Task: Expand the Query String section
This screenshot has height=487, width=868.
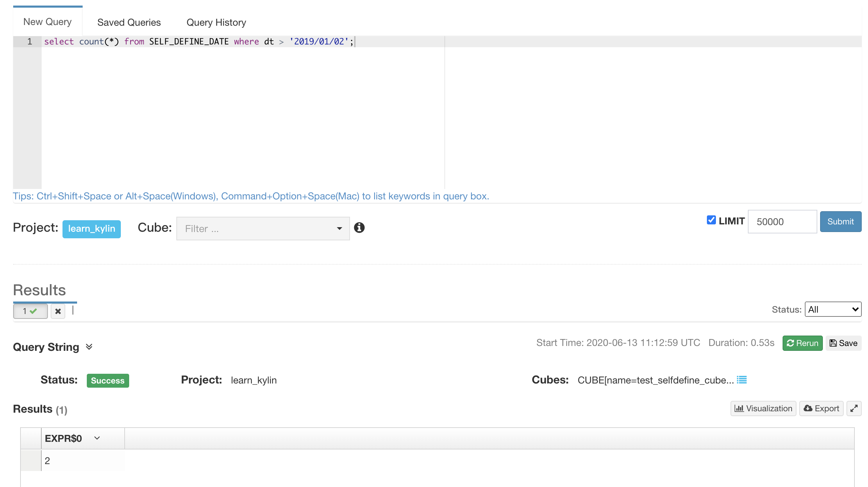Action: 89,347
